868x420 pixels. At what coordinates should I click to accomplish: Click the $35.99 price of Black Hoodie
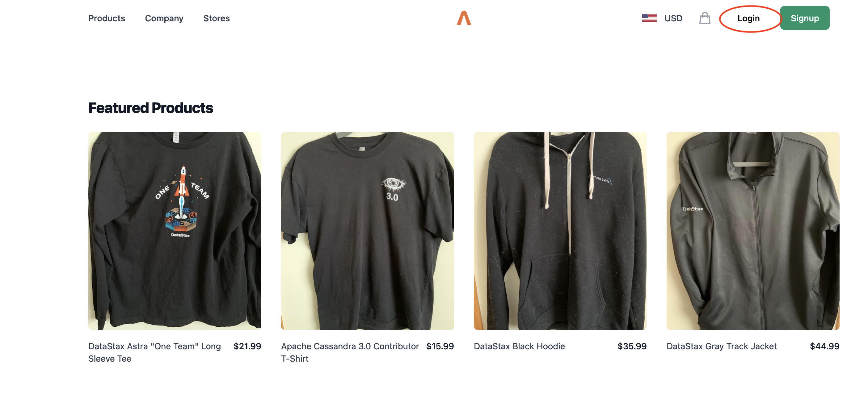tap(632, 346)
